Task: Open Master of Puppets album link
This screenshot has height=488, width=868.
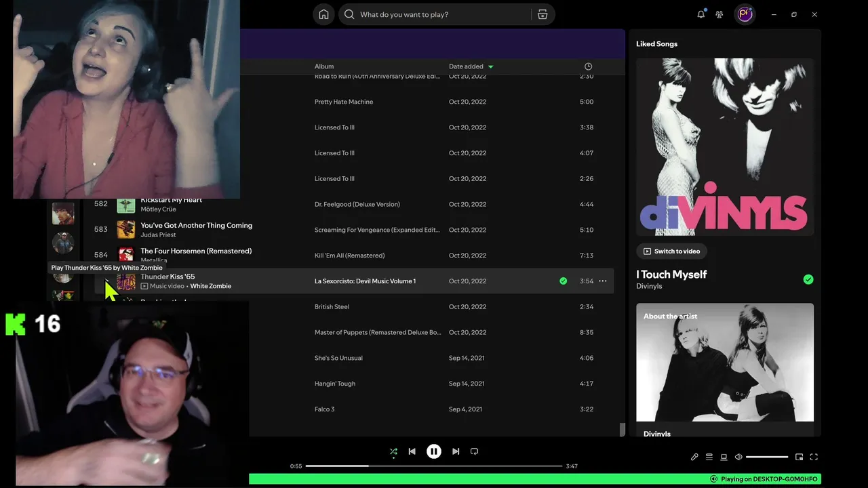Action: (x=378, y=332)
